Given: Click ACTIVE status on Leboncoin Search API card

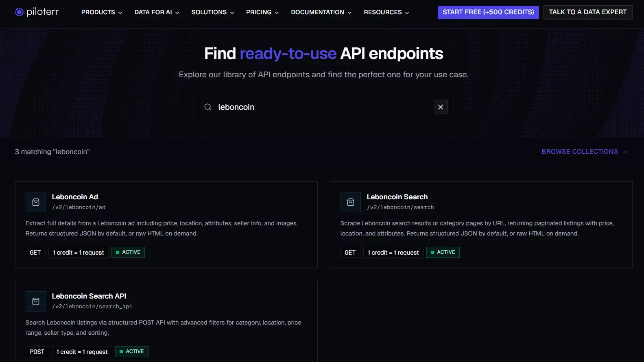Looking at the screenshot, I should (131, 351).
